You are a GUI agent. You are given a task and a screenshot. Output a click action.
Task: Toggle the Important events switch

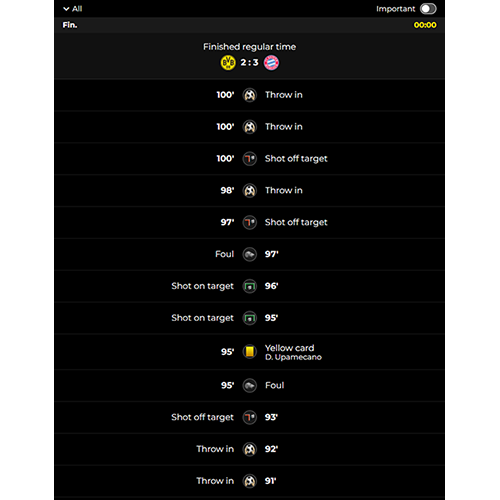point(428,9)
